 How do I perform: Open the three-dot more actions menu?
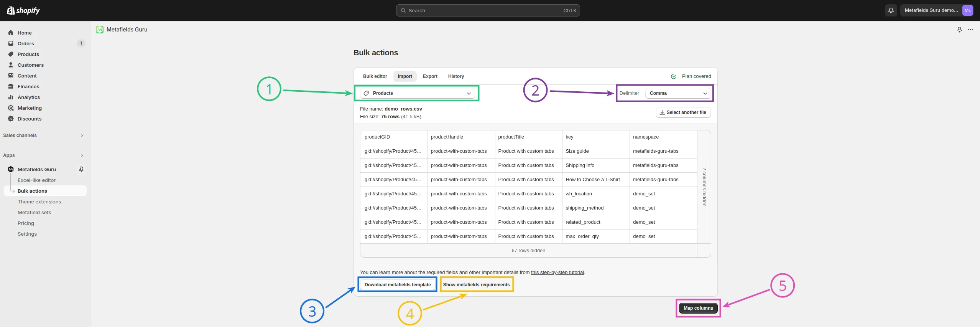pos(970,30)
